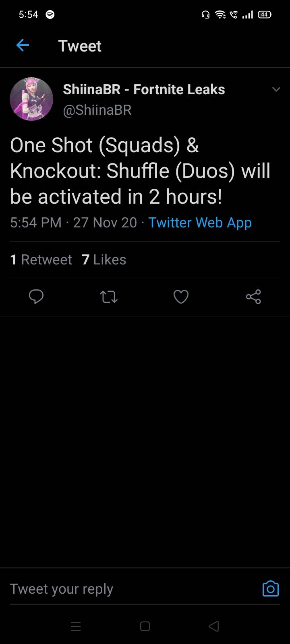
Task: Tap Spotify icon in status bar
Action: pos(50,14)
